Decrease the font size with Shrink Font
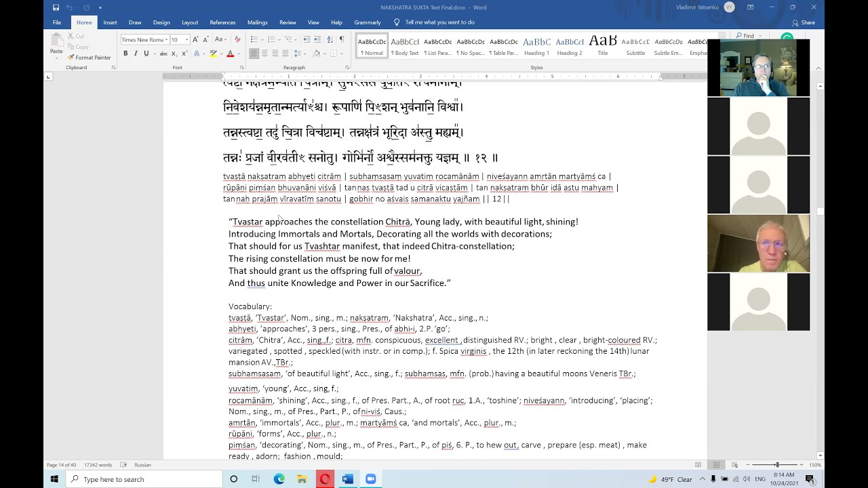 point(205,39)
